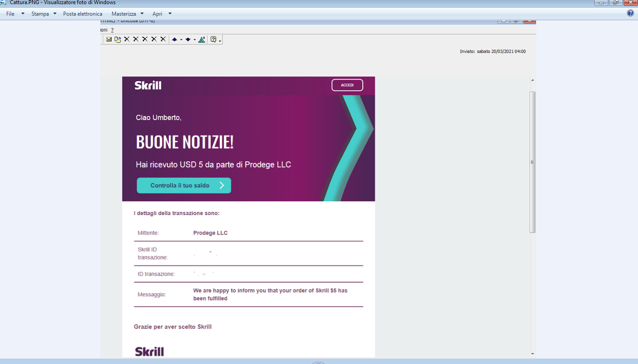Viewport: 638px width, 364px height.
Task: Click the 'Inviato: sabato 20/03/2021 04:00' date
Action: pyautogui.click(x=492, y=51)
